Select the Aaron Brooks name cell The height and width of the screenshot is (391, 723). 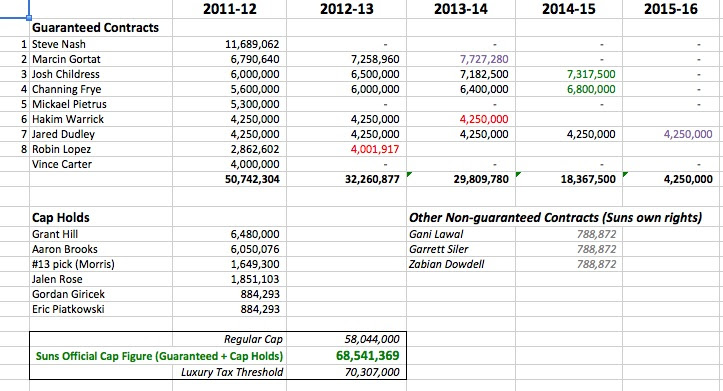(x=101, y=249)
